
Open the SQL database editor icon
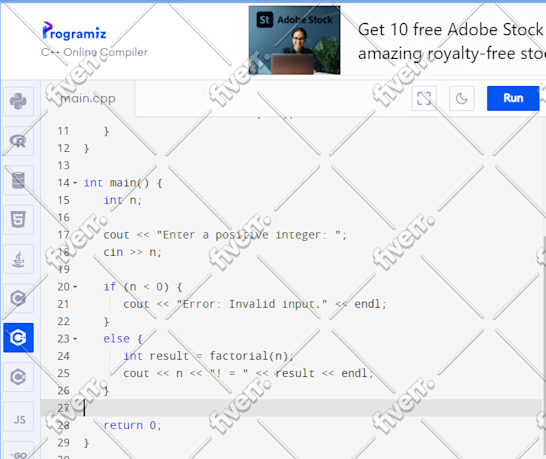(18, 180)
